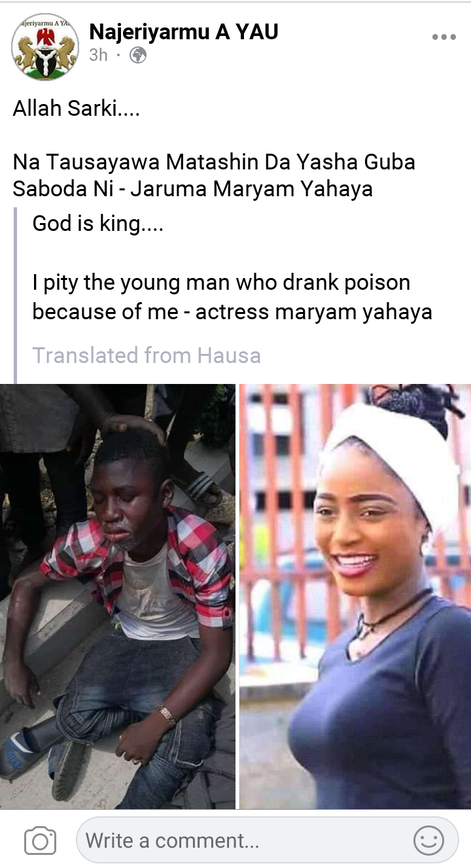471x868 pixels.
Task: Tap the coat of arms profile picture
Action: 45,47
